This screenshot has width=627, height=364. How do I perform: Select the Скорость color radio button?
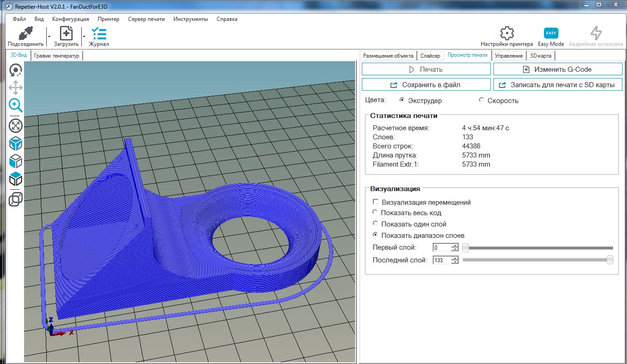(481, 100)
